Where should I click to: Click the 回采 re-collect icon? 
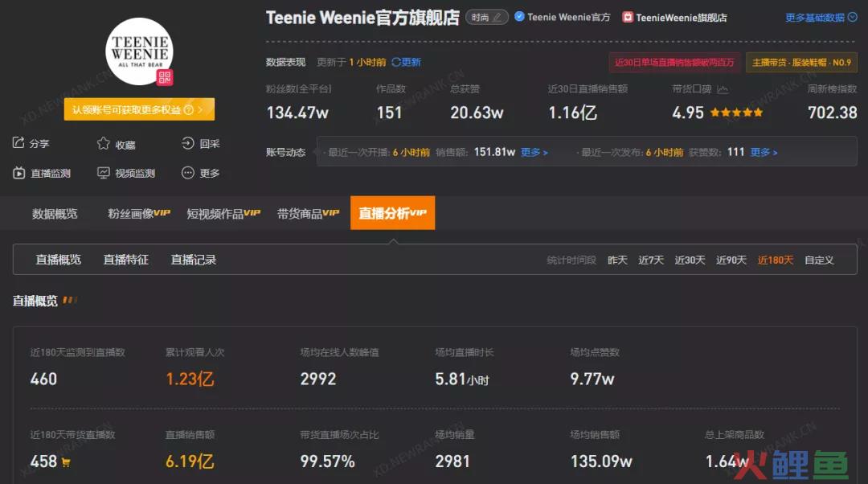click(187, 143)
